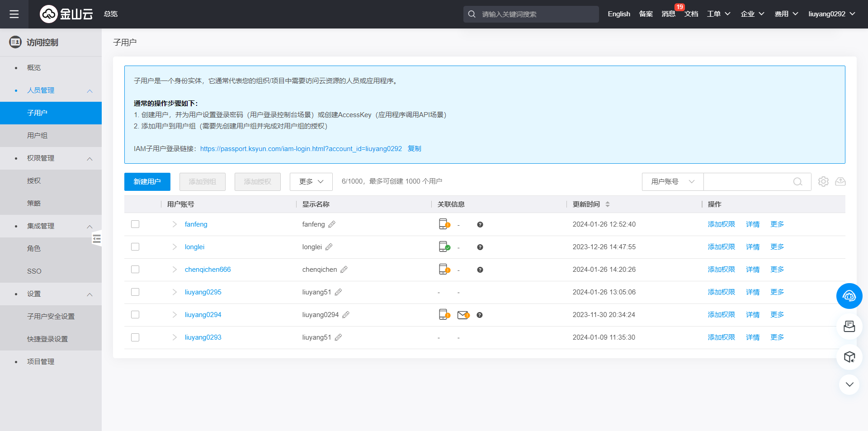868x431 pixels.
Task: Focus the top keyword search field
Action: (536, 14)
